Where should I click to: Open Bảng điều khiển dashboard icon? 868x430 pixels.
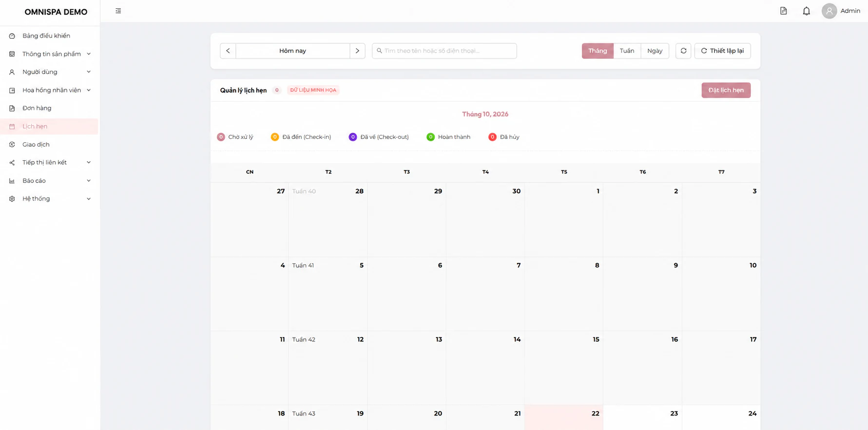click(x=12, y=36)
